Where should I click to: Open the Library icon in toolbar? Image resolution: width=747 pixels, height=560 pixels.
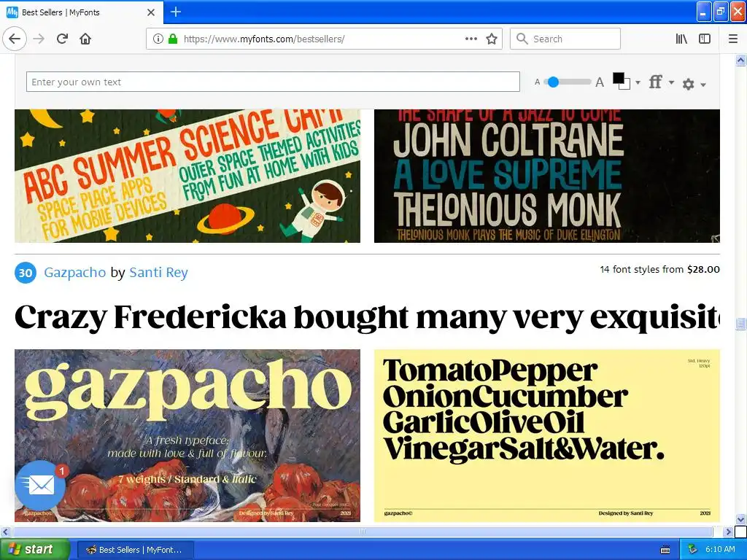[682, 39]
